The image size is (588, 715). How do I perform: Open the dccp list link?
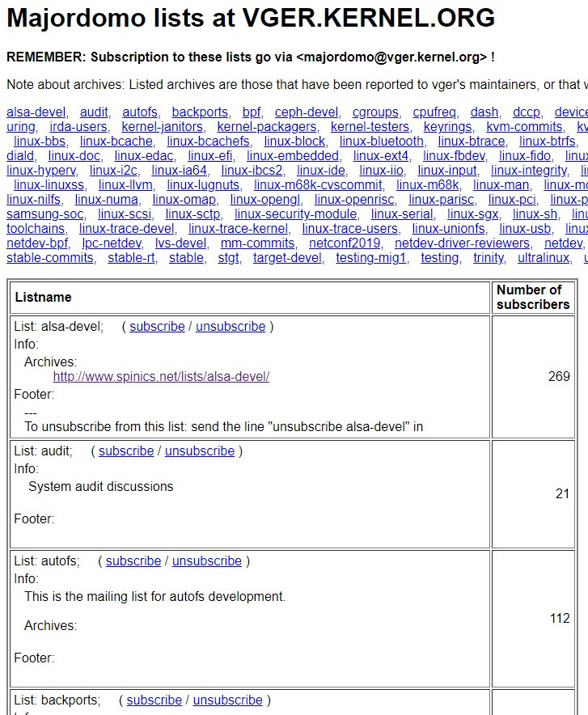526,112
